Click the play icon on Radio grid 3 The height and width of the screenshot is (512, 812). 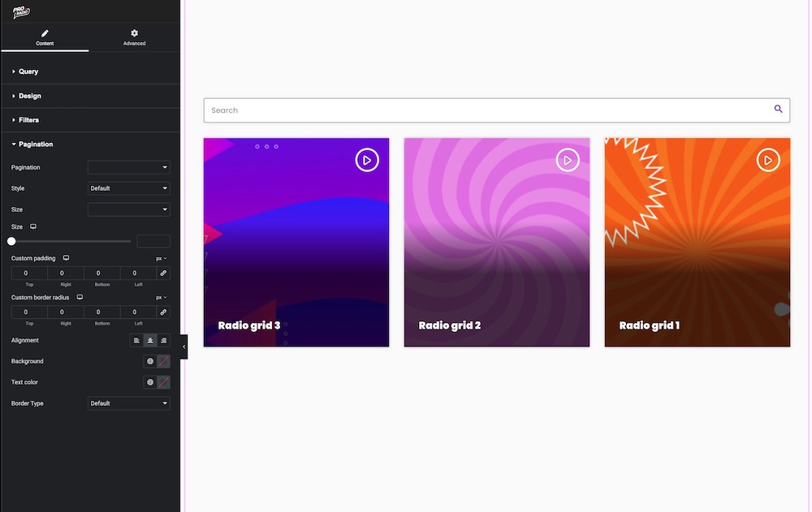pos(367,161)
